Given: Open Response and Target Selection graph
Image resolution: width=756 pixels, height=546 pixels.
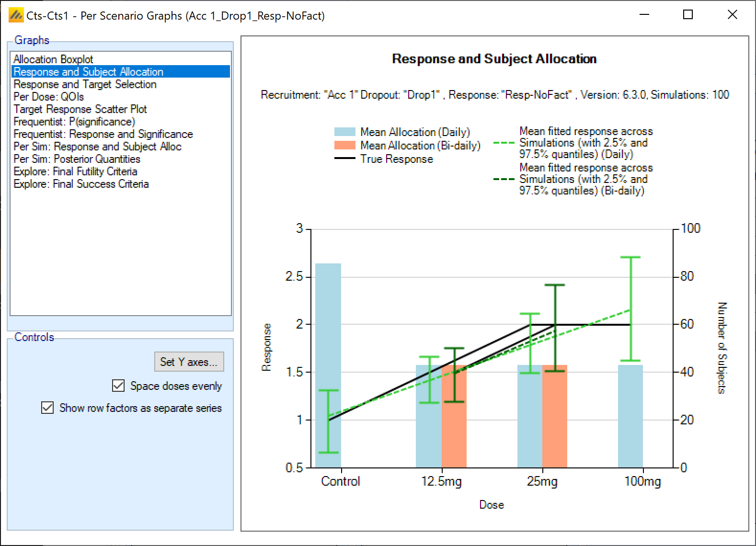Looking at the screenshot, I should point(85,84).
